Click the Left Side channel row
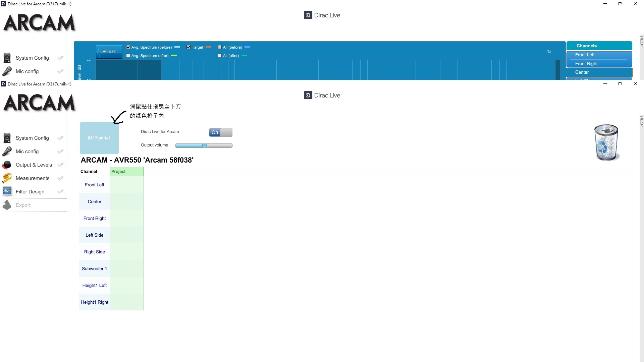Viewport: 644px width, 362px height. coord(95,235)
